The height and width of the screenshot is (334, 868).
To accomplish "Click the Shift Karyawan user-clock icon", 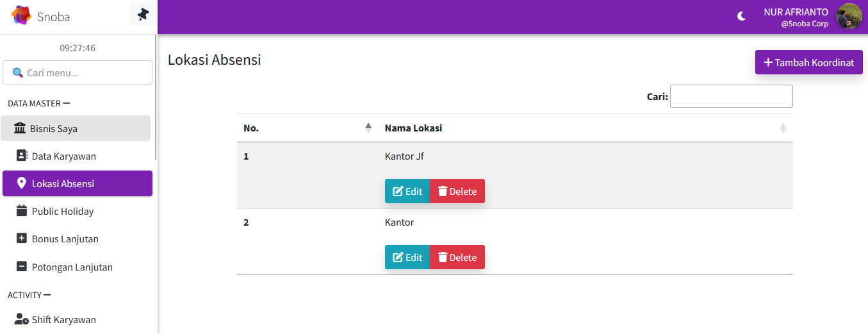I will [21, 319].
